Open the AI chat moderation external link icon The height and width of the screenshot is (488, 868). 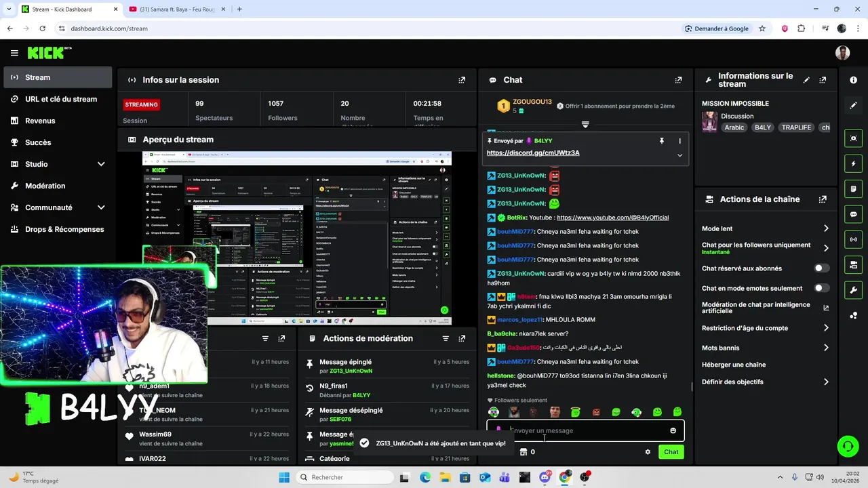(826, 308)
